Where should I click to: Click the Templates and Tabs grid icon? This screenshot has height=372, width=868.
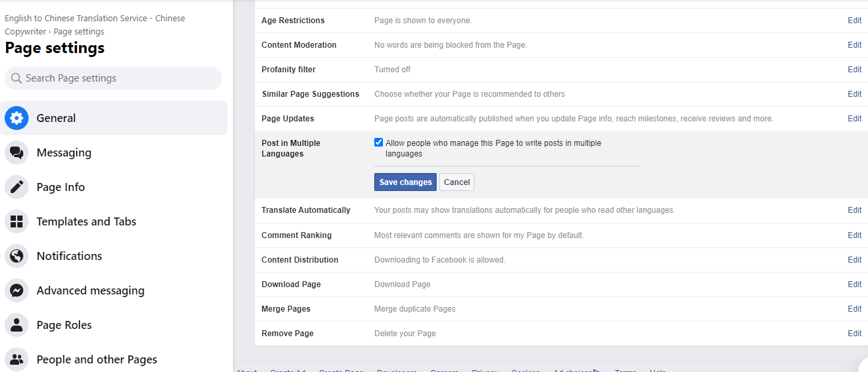pyautogui.click(x=17, y=221)
